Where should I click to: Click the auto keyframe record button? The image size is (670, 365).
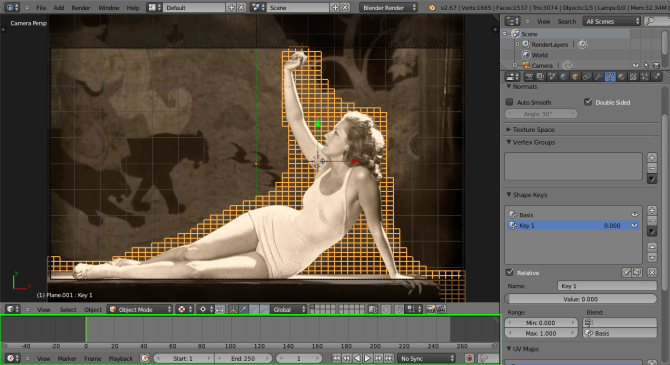(x=469, y=358)
